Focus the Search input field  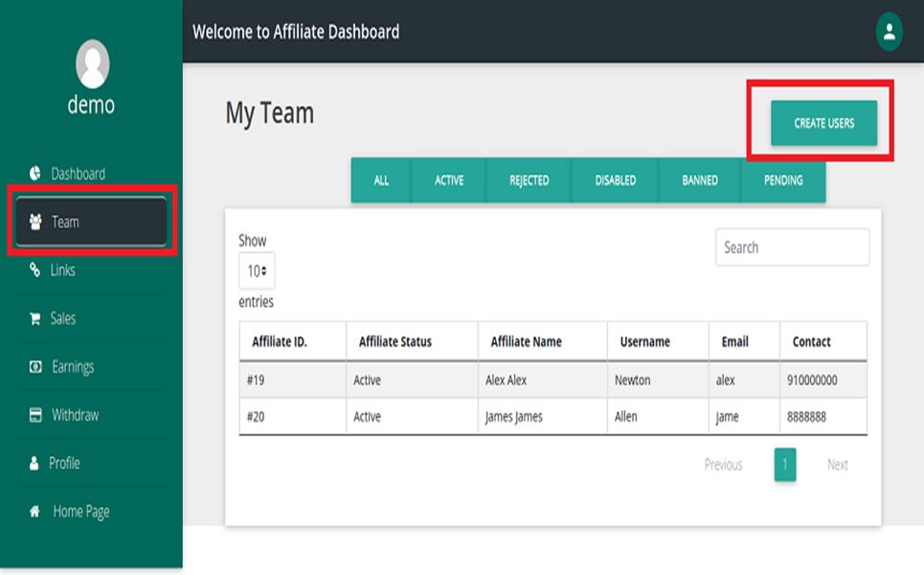click(x=792, y=247)
